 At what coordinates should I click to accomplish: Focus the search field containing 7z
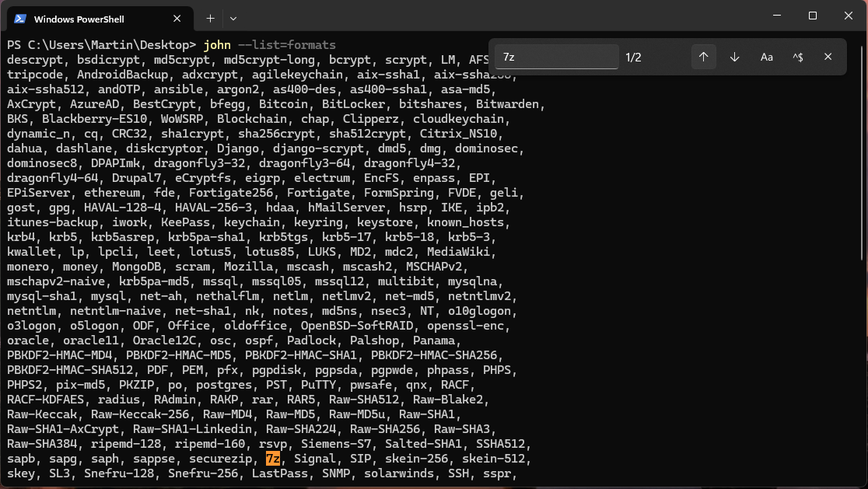tap(556, 57)
